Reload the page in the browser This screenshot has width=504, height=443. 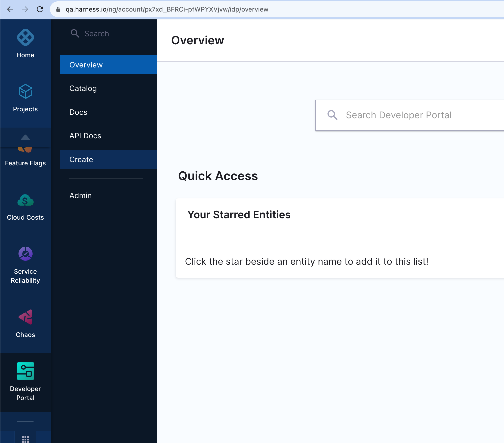point(40,9)
